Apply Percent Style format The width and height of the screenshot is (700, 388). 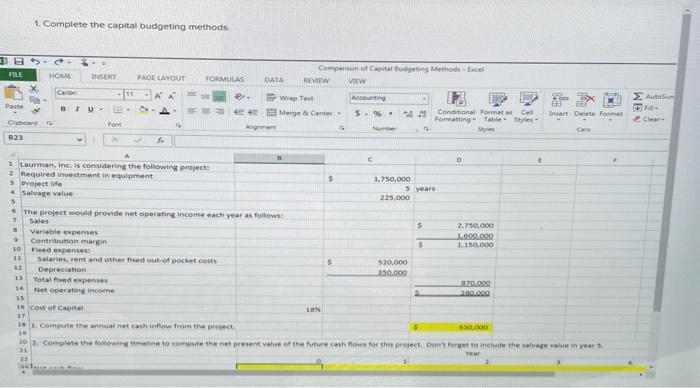tap(377, 114)
